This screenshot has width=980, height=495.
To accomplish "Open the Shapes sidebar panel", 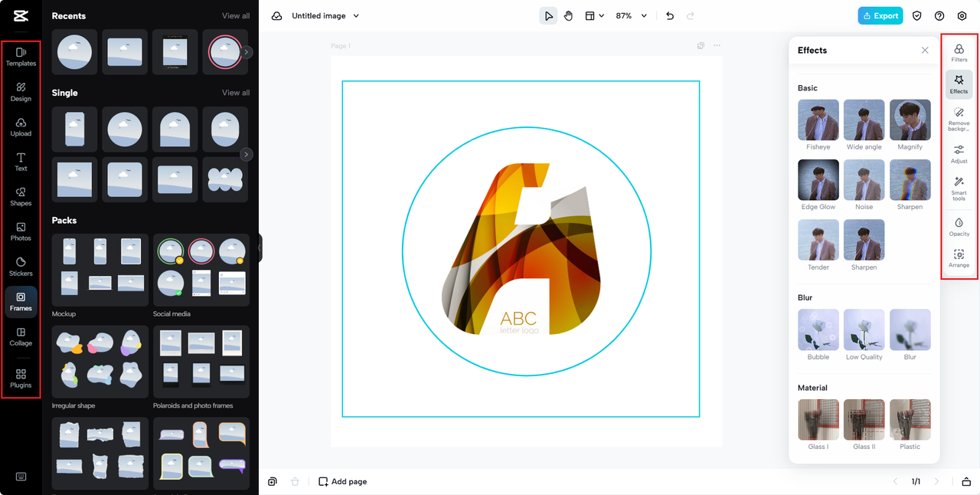I will point(21,197).
